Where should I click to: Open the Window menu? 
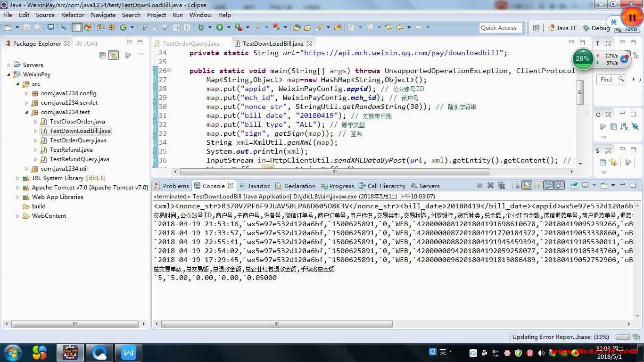point(200,15)
